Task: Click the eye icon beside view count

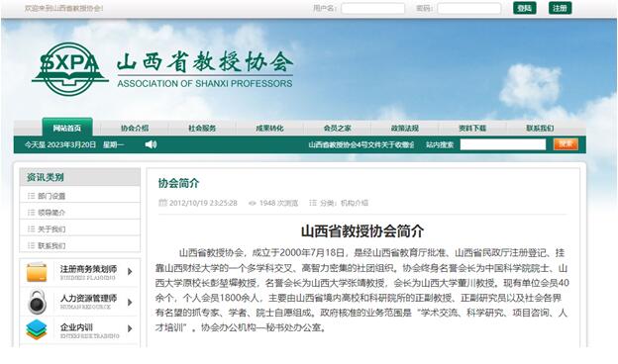Action: 253,203
